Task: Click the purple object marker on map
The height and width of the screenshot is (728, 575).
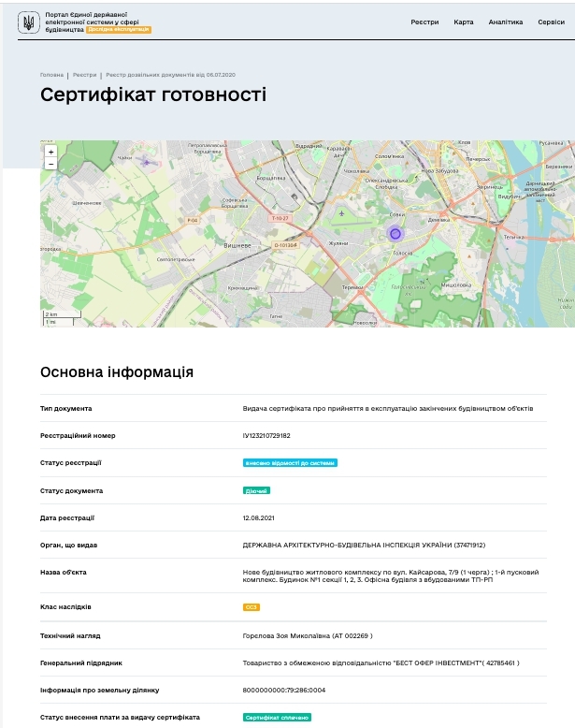Action: coord(395,234)
